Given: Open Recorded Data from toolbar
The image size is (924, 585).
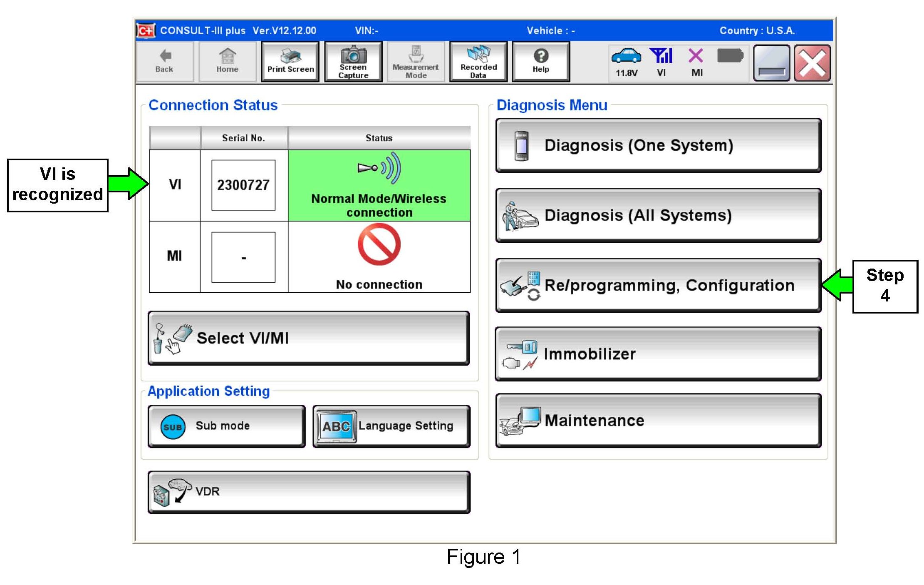Looking at the screenshot, I should point(478,62).
